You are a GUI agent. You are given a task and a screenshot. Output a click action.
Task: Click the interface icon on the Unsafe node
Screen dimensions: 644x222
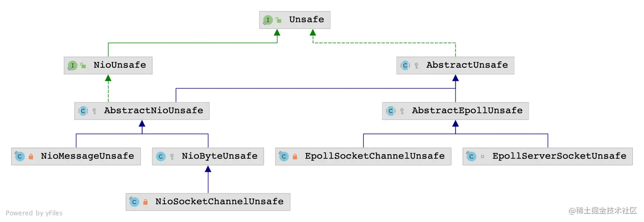pyautogui.click(x=267, y=20)
